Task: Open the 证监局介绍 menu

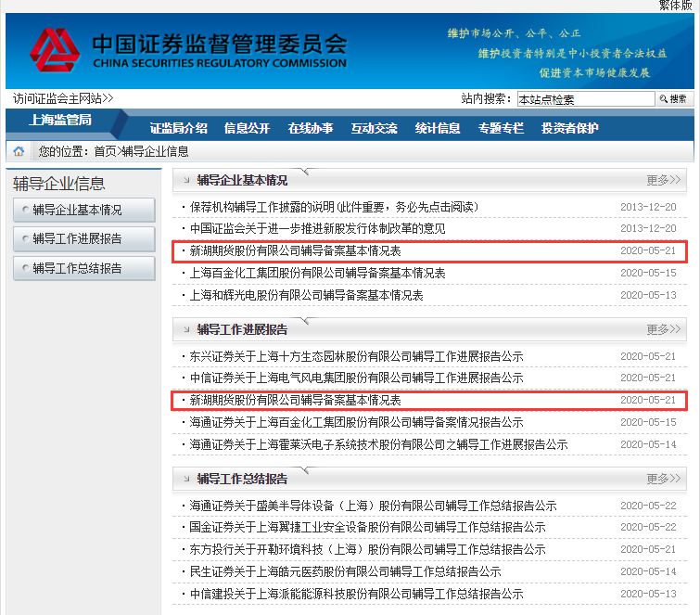Action: click(x=179, y=128)
